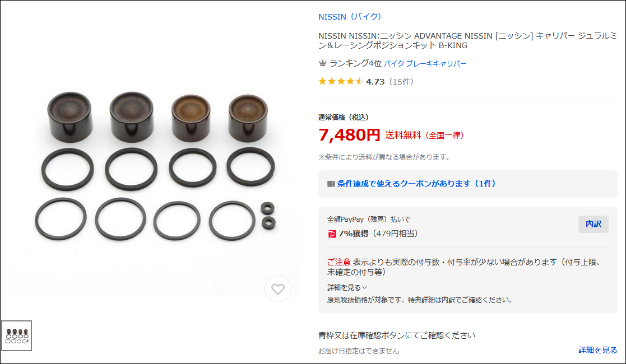Click the yellow star rating icons
The image size is (626, 364).
click(x=341, y=81)
